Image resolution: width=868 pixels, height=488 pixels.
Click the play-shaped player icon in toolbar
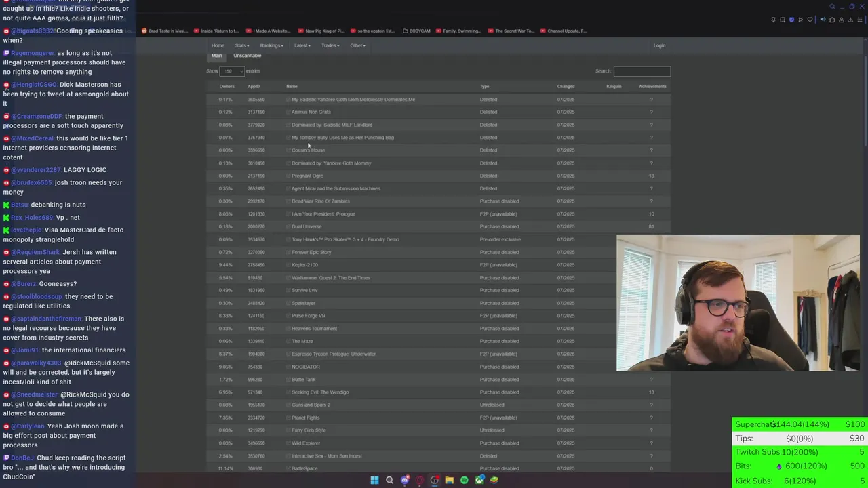800,20
